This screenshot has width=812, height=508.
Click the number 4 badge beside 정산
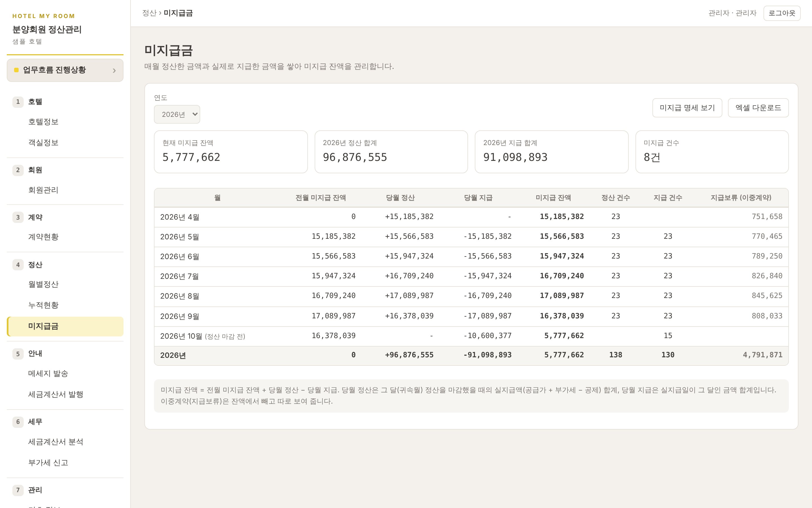coord(18,265)
